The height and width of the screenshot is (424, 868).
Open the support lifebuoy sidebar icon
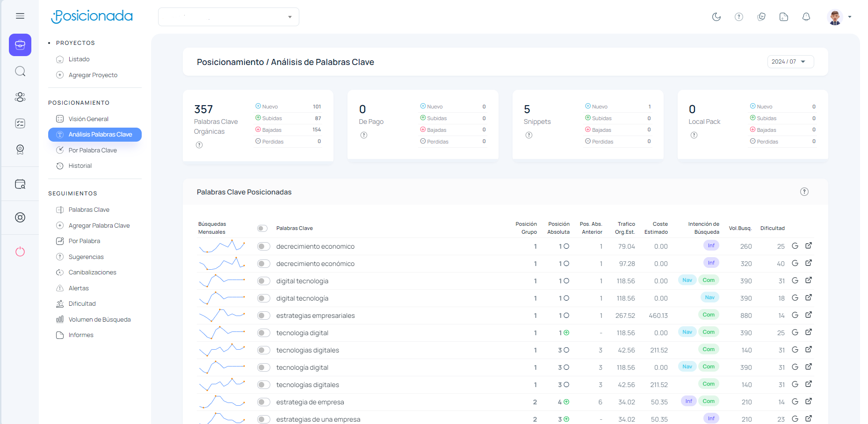(20, 217)
